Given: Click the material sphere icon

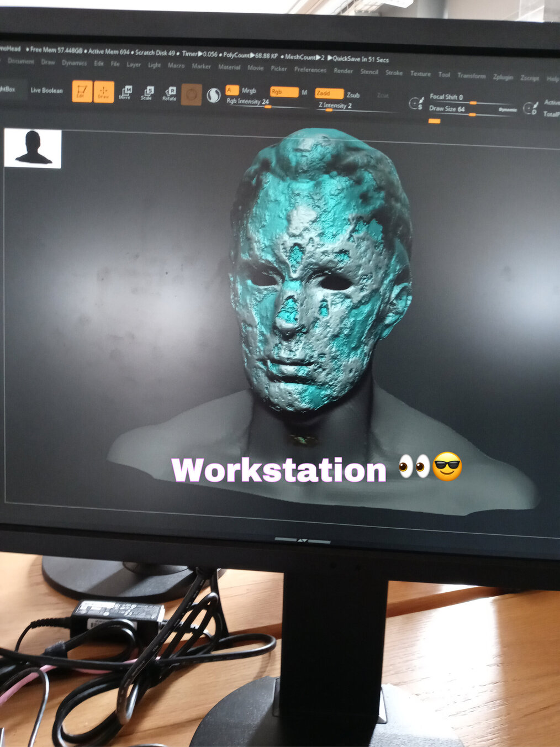Looking at the screenshot, I should click(213, 96).
